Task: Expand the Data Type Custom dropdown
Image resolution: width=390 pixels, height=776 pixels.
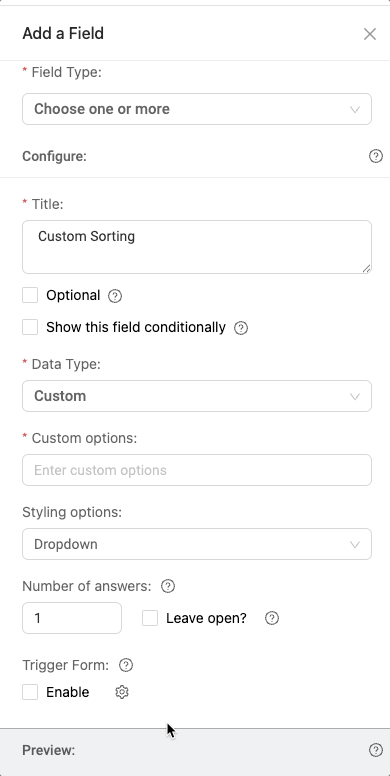Action: (x=197, y=396)
